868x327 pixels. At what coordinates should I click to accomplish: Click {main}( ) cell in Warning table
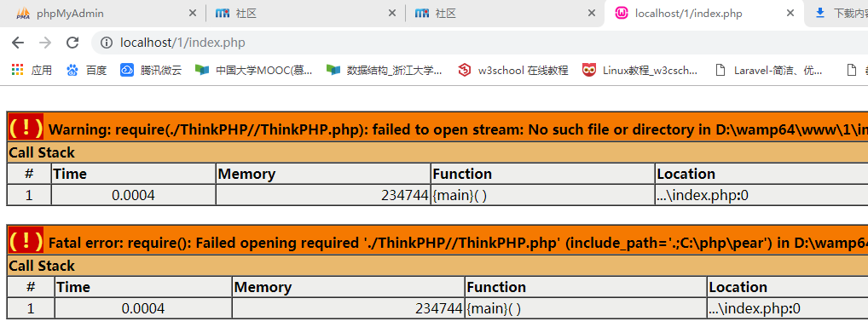pyautogui.click(x=542, y=195)
